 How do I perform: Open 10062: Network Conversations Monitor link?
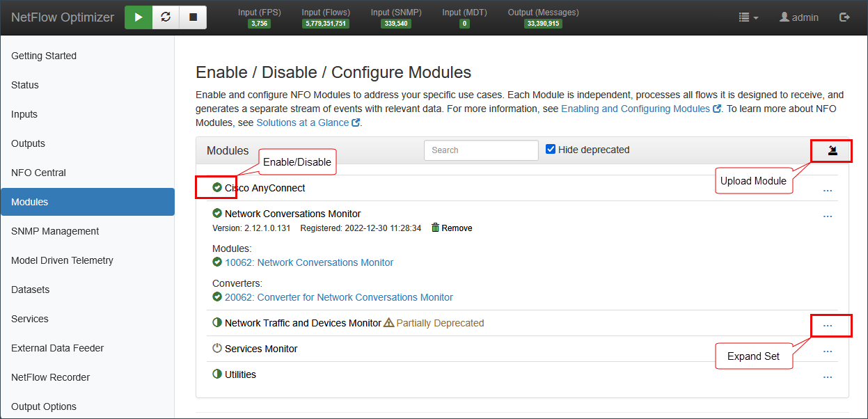309,262
